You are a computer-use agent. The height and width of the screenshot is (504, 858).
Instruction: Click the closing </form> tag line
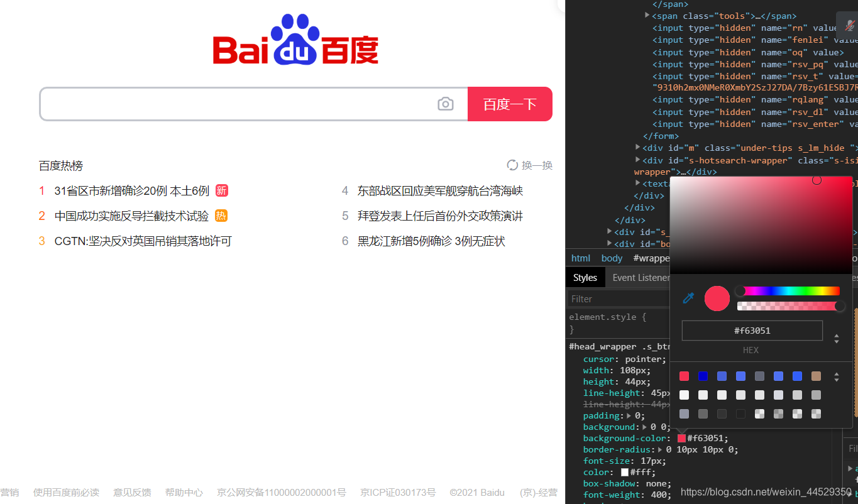[x=661, y=136]
